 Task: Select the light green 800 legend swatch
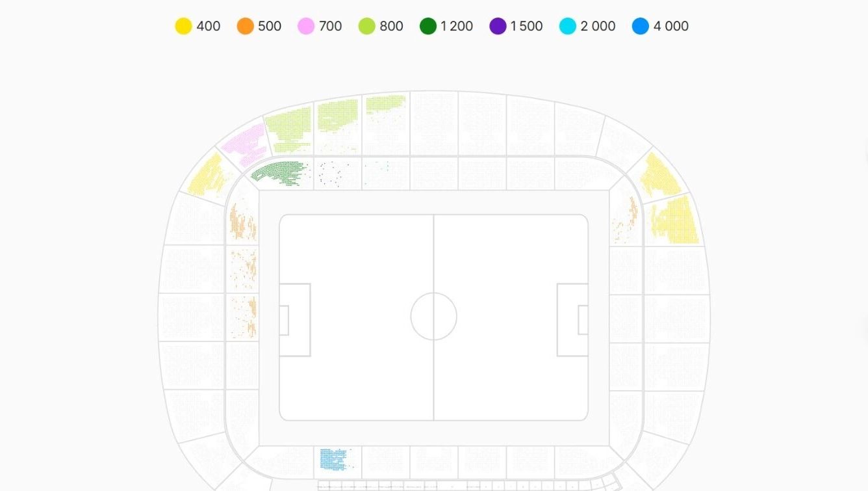pyautogui.click(x=367, y=27)
